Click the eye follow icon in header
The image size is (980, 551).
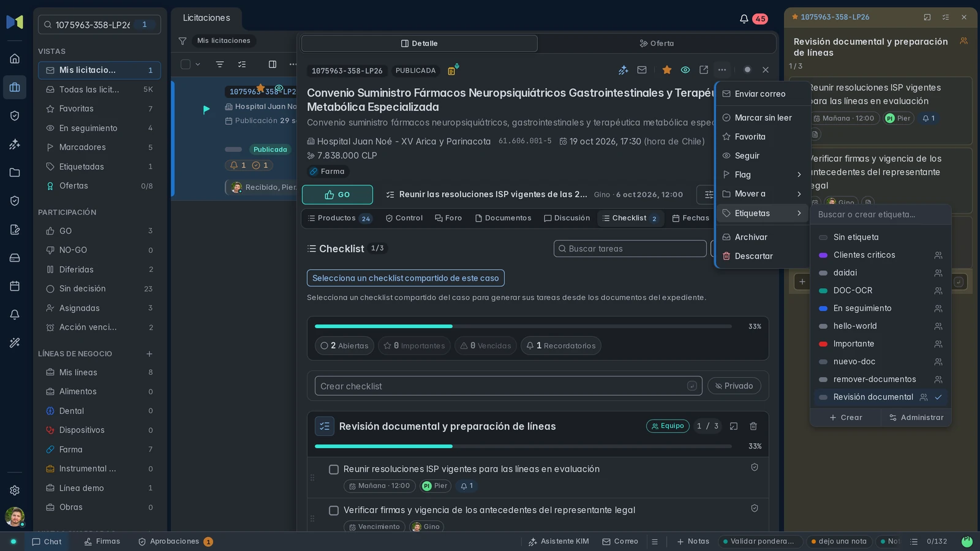[685, 70]
